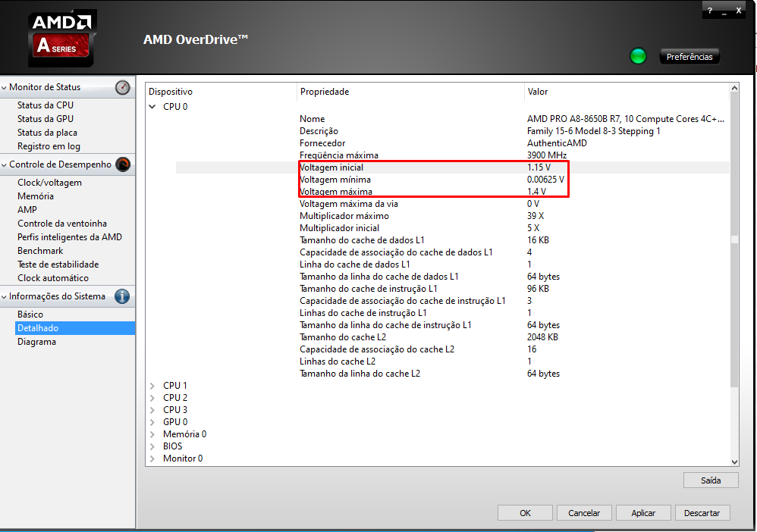Collapse the Controle de Desempenho section
757x532 pixels.
pos(5,165)
